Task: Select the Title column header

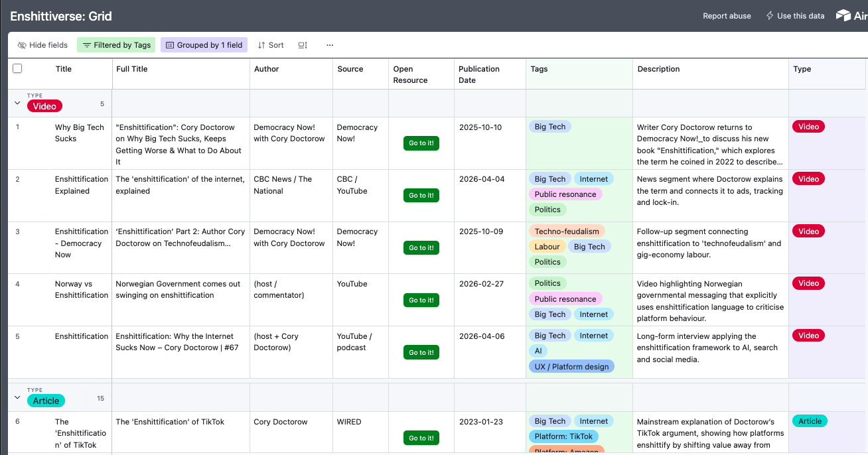Action: pos(64,69)
